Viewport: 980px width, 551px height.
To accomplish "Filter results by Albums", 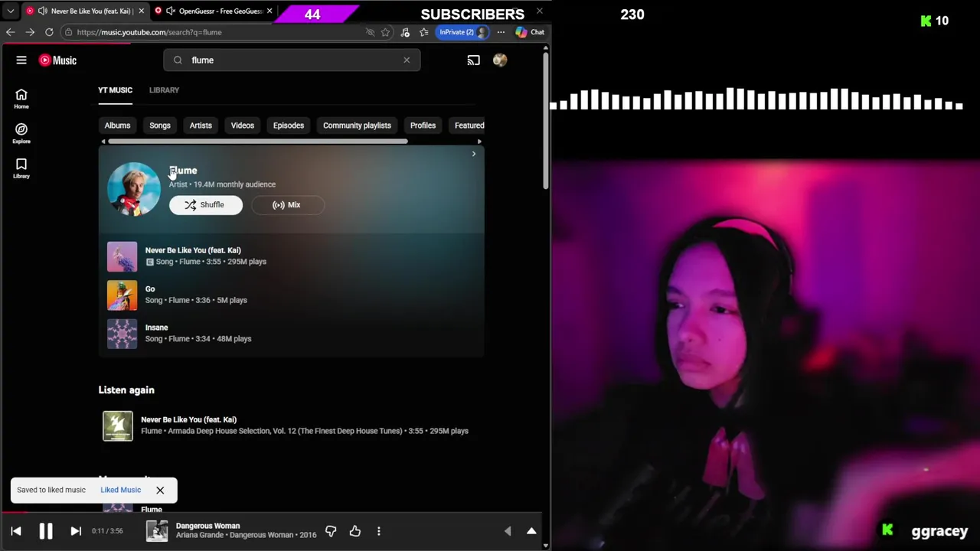I will coord(117,126).
